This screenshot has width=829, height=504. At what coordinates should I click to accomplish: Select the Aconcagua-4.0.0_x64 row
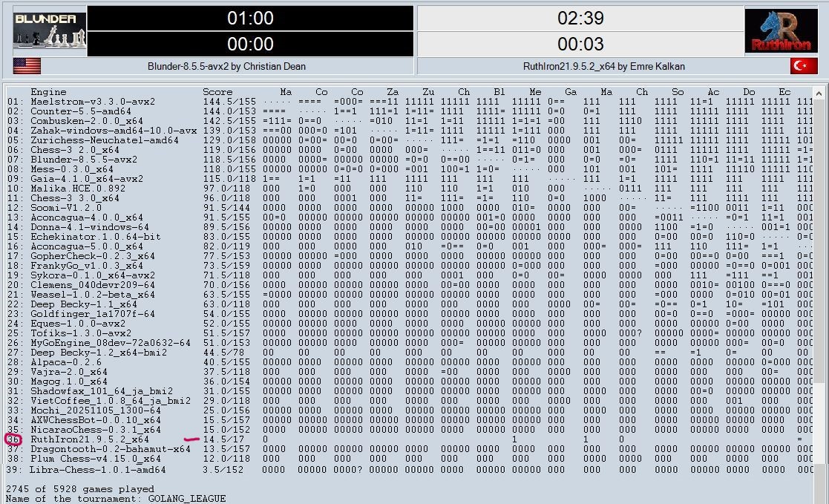[410, 217]
